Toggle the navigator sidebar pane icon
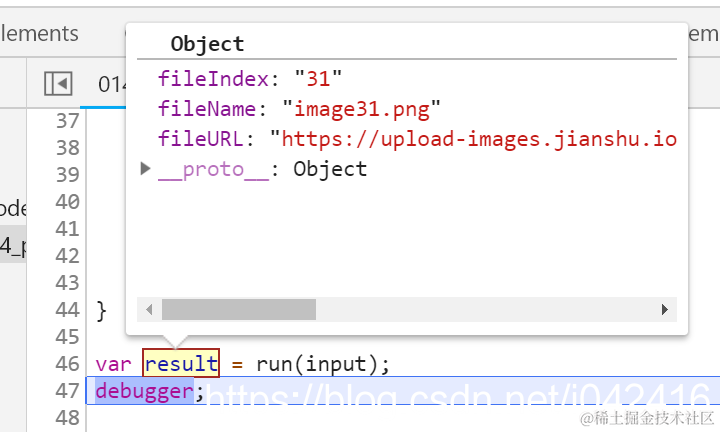The image size is (720, 432). pyautogui.click(x=58, y=84)
